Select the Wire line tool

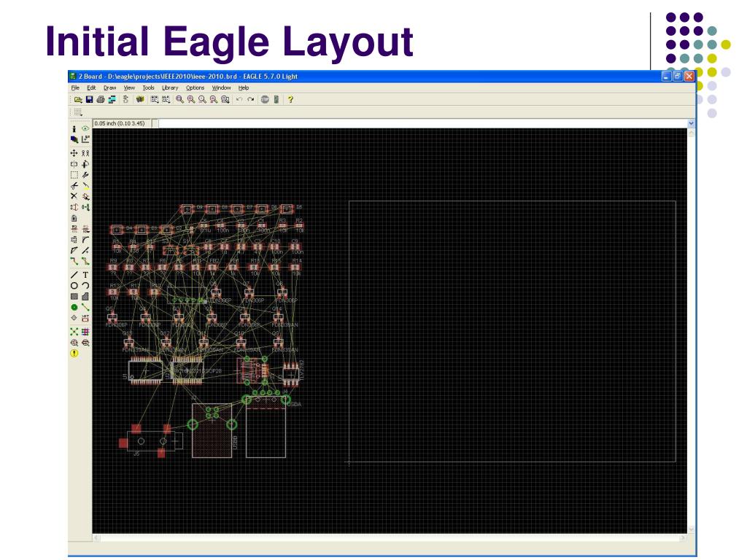click(x=74, y=275)
